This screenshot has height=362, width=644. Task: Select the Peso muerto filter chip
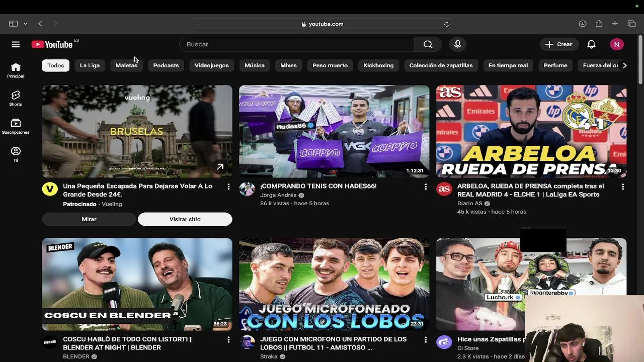(x=330, y=65)
